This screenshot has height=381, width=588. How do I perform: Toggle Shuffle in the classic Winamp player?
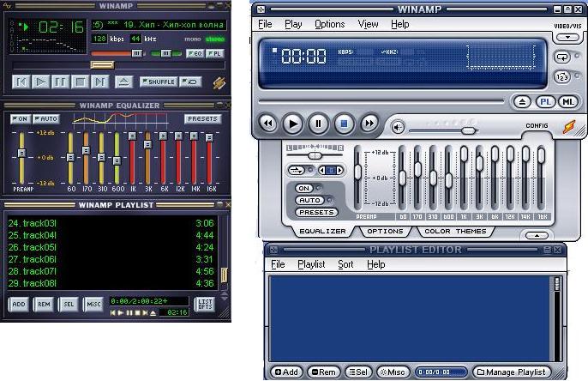point(157,82)
